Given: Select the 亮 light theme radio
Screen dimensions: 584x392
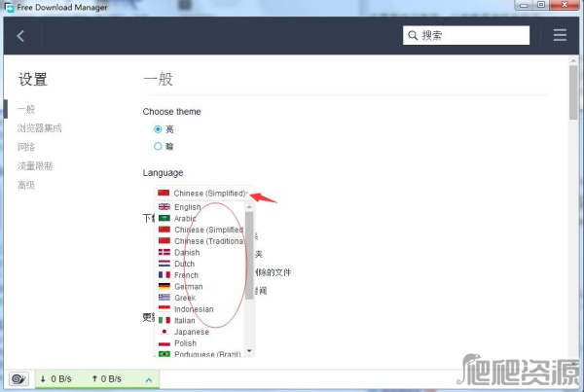Looking at the screenshot, I should click(x=158, y=129).
